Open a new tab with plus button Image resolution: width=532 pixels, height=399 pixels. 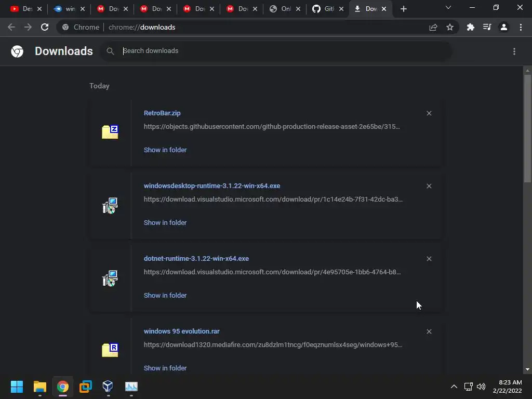click(x=403, y=9)
